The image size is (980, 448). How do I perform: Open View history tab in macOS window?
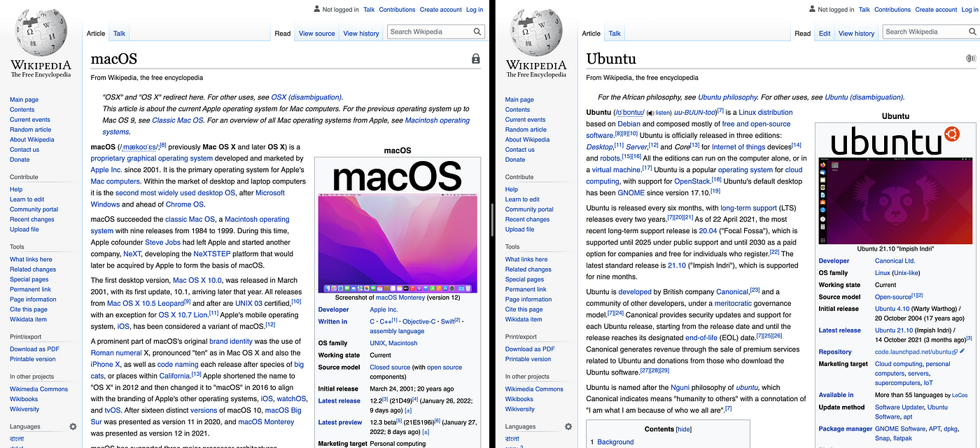(x=361, y=34)
